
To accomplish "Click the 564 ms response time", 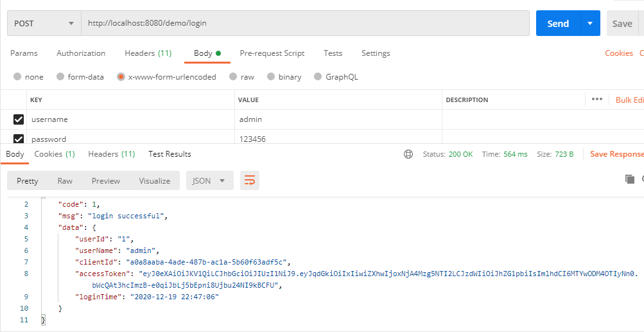I will (x=515, y=155).
